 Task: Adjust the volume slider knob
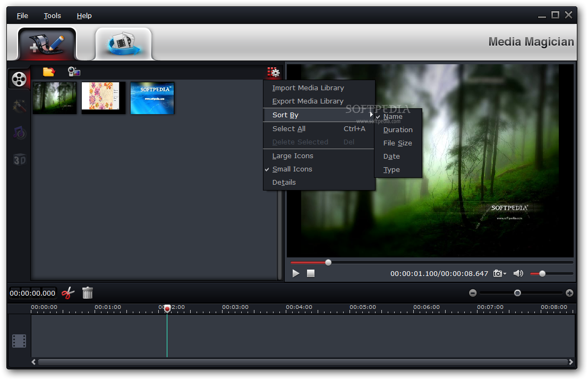click(x=542, y=273)
